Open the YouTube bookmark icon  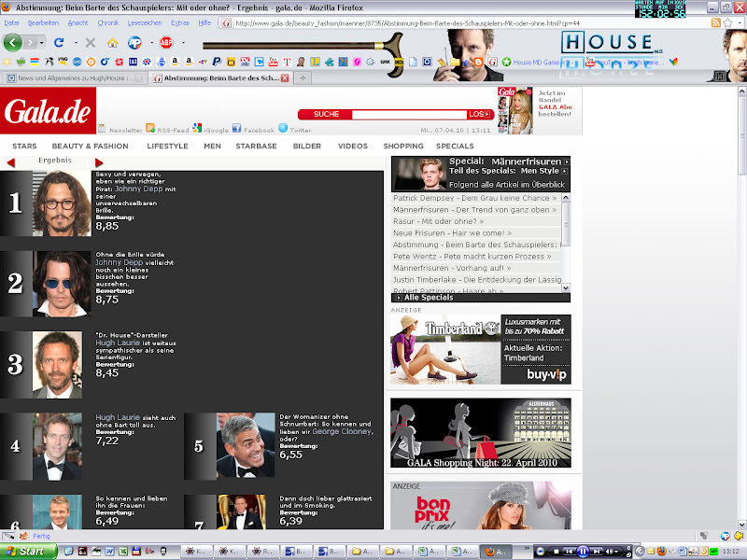tap(273, 62)
